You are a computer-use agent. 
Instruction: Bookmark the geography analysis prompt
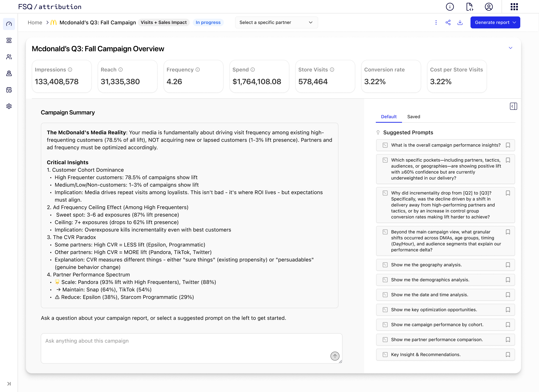click(508, 265)
